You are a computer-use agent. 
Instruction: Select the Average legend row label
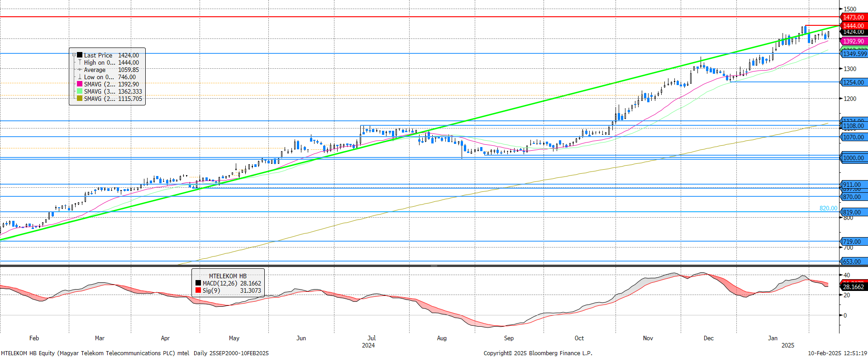95,70
